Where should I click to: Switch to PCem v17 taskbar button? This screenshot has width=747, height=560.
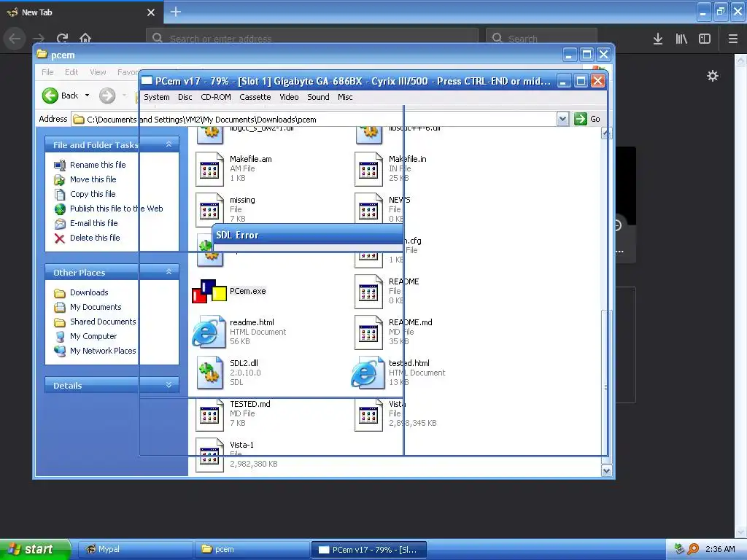[x=368, y=550]
